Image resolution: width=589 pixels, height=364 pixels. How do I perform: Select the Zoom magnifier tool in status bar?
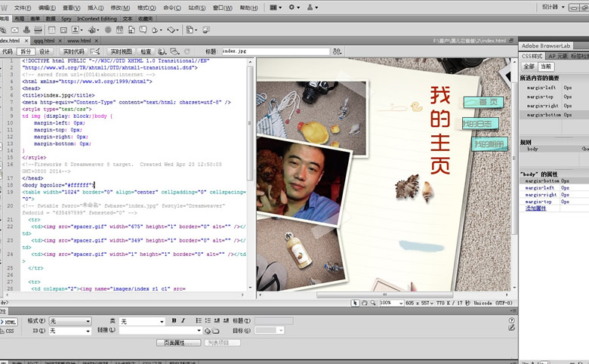(x=373, y=303)
